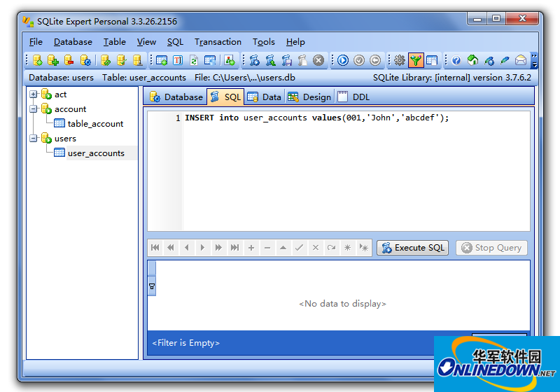Image resolution: width=560 pixels, height=392 pixels.
Task: Open the SQL menu
Action: (x=176, y=42)
